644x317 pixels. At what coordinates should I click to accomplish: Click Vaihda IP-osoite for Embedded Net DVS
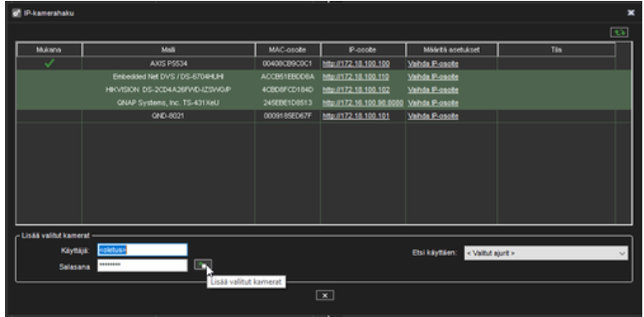pyautogui.click(x=433, y=77)
